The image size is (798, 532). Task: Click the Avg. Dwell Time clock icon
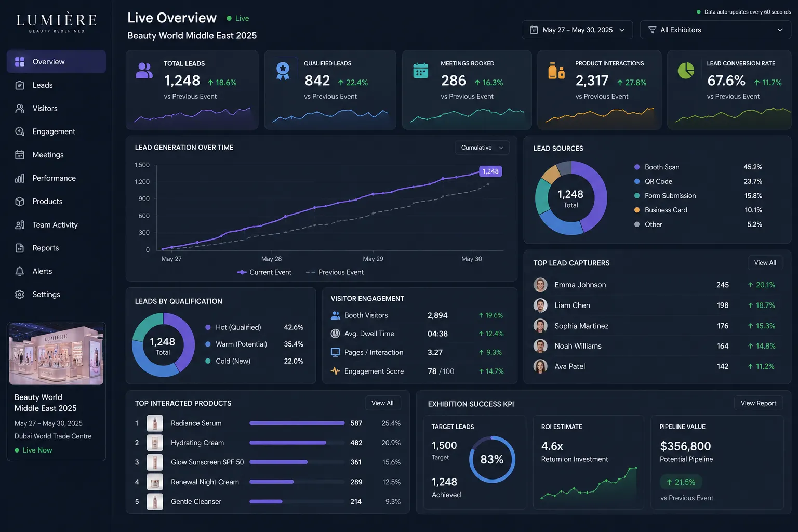336,334
